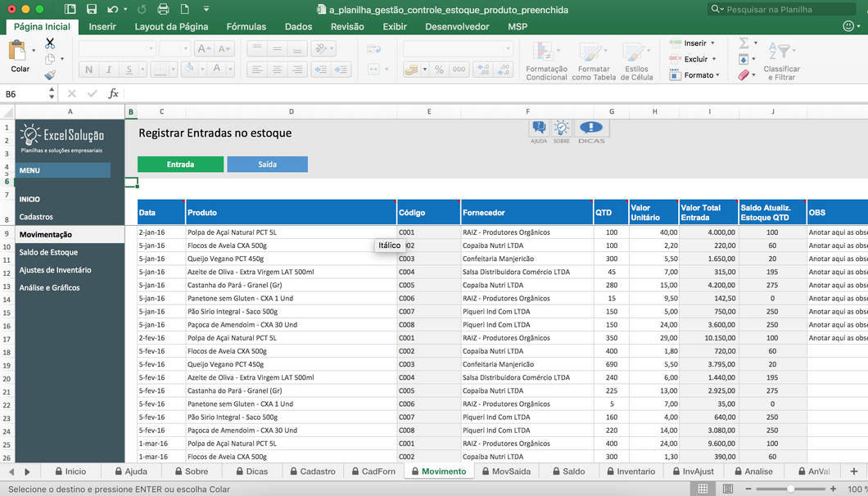Open Análise e Gráficos sidebar link
This screenshot has width=868, height=496.
[x=49, y=288]
